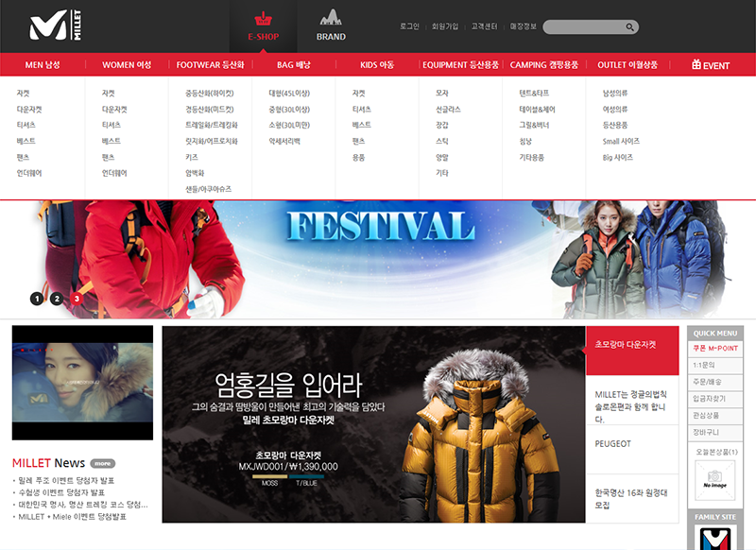Image resolution: width=756 pixels, height=550 pixels.
Task: Select the 초모랑마 다운자켓 red tab
Action: (632, 351)
